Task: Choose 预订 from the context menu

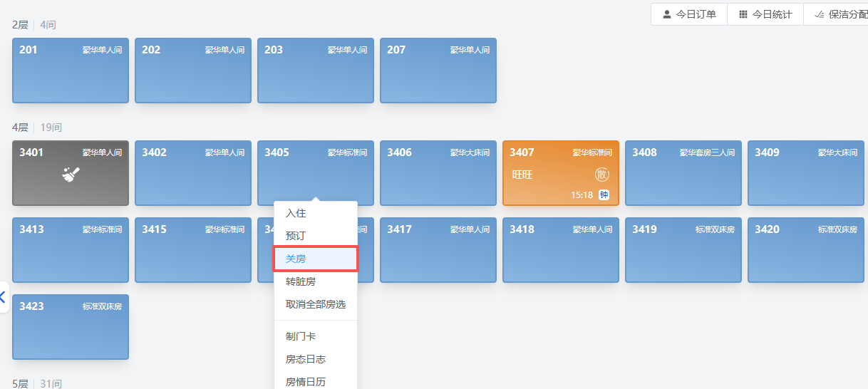Action: point(316,236)
